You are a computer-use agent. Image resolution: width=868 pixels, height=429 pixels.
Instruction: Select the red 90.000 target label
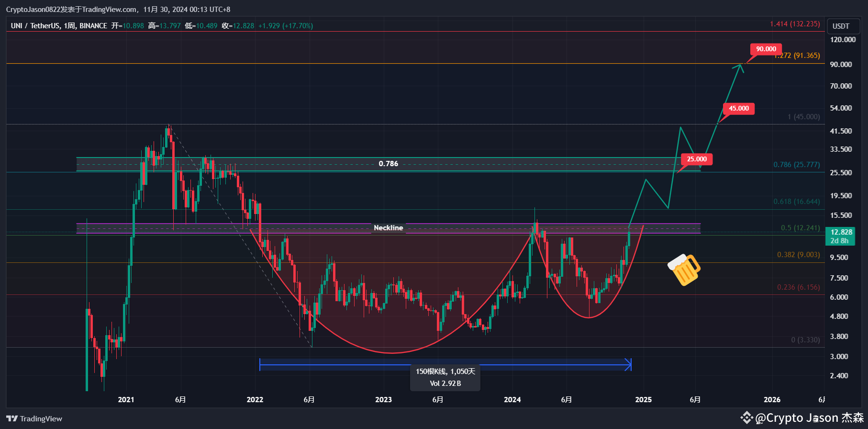[x=766, y=49]
